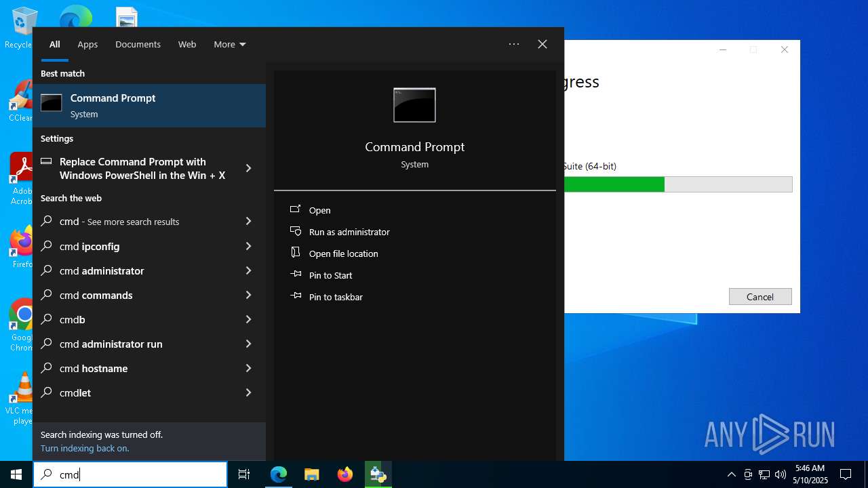
Task: Switch to the Web tab
Action: tap(187, 44)
